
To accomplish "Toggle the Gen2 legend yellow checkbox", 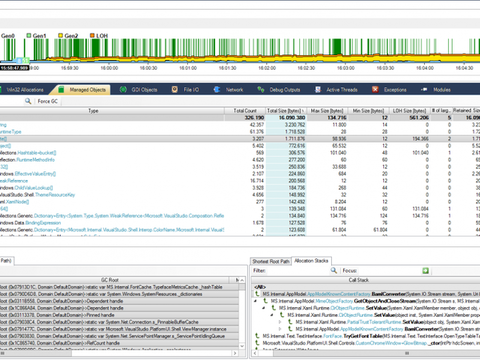I will 60,35.
